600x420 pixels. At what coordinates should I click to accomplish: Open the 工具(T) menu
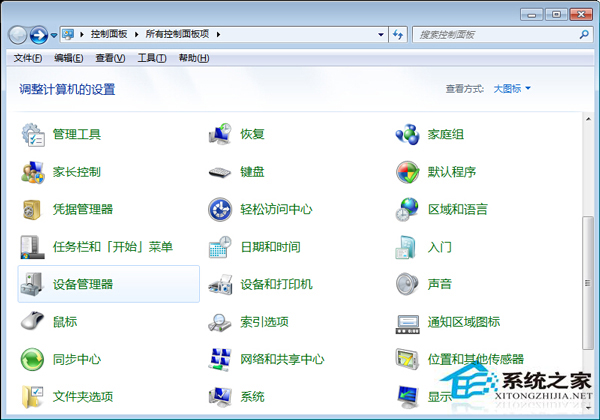coord(152,58)
